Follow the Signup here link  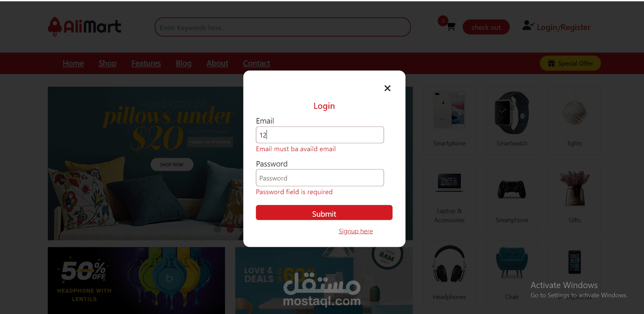[x=355, y=231]
